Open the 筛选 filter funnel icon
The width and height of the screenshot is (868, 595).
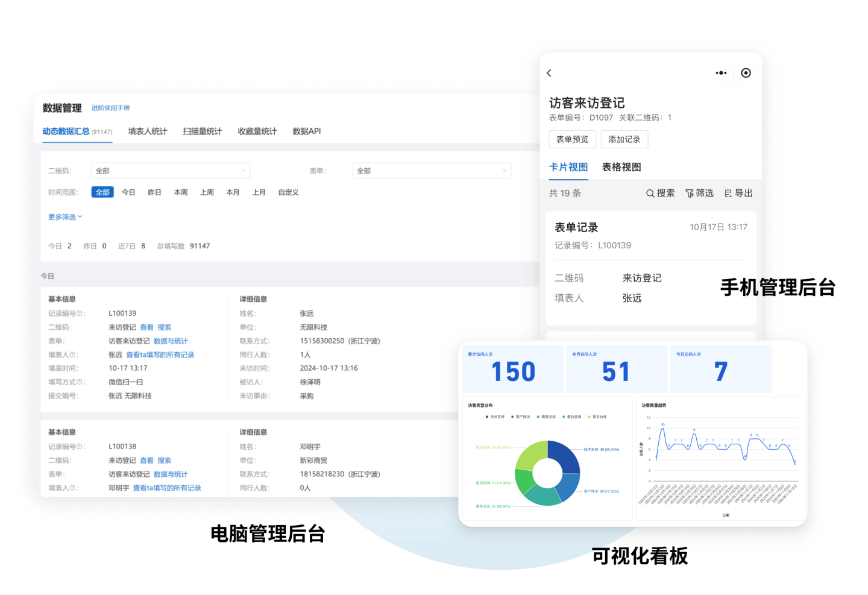click(689, 194)
